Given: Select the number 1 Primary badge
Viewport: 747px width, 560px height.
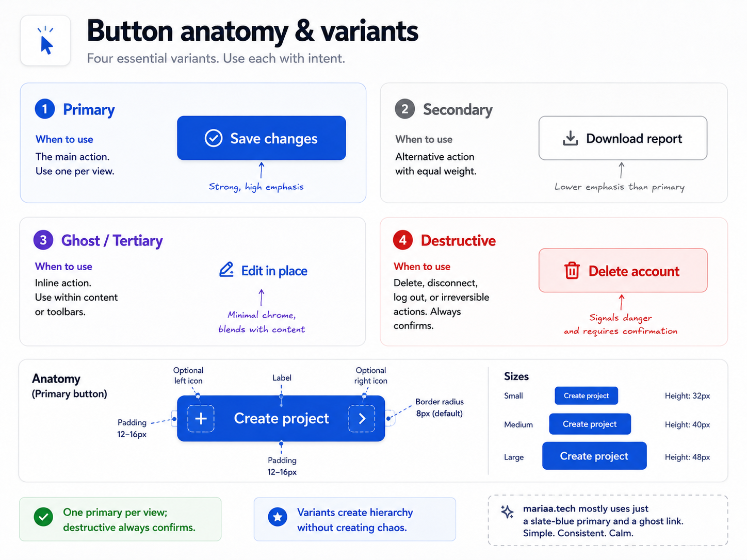Looking at the screenshot, I should click(45, 109).
